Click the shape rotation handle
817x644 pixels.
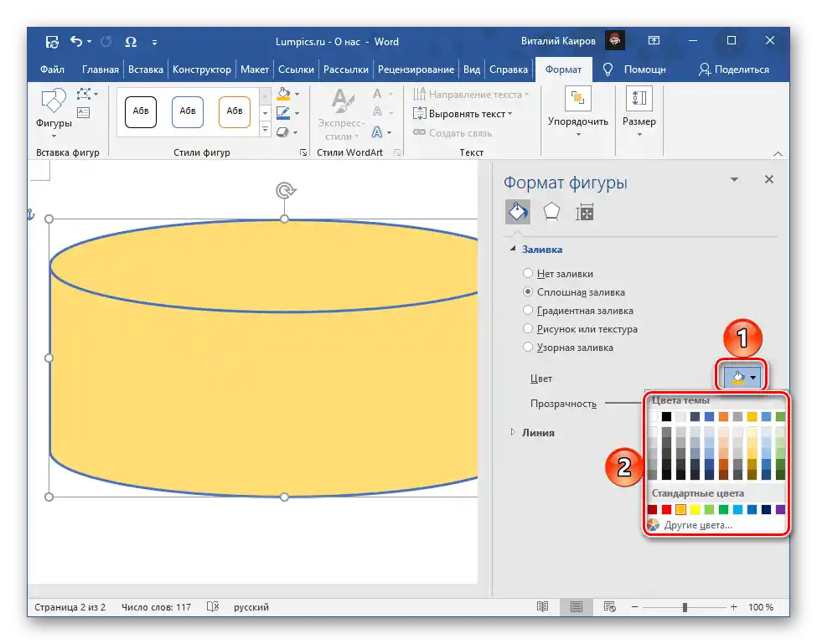(285, 191)
